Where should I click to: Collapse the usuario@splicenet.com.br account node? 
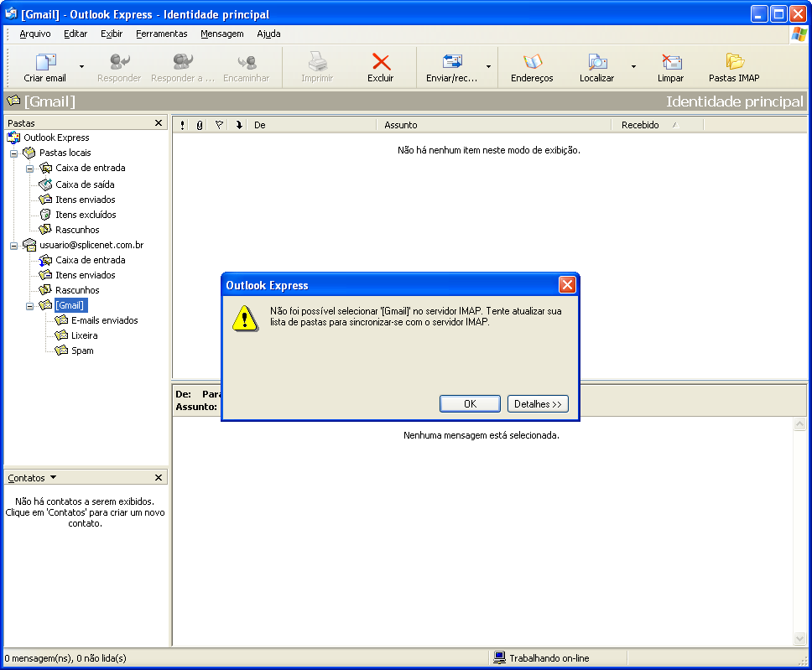[x=14, y=246]
